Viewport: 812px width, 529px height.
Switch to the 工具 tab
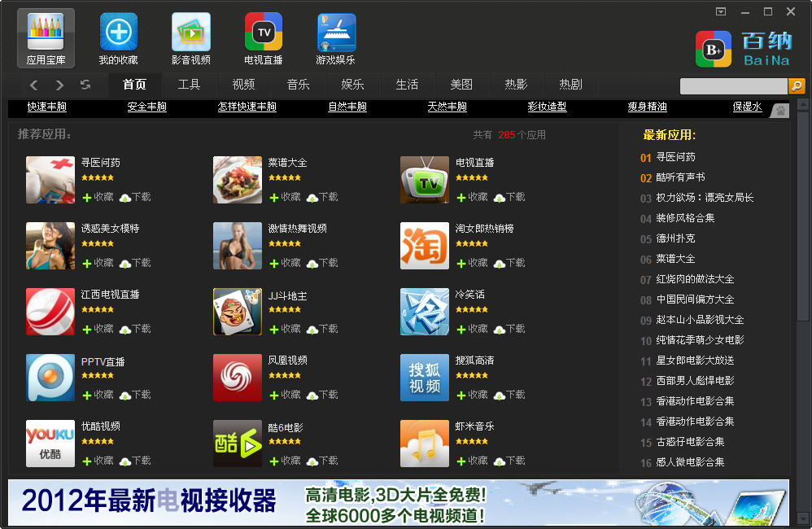(x=189, y=85)
